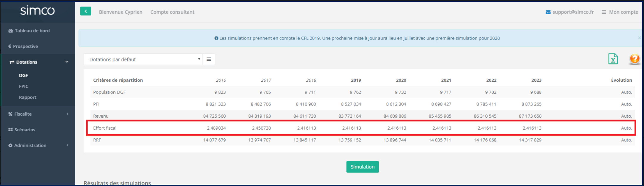This screenshot has width=644, height=186.
Task: Open Scénarios in the sidebar
Action: point(25,130)
